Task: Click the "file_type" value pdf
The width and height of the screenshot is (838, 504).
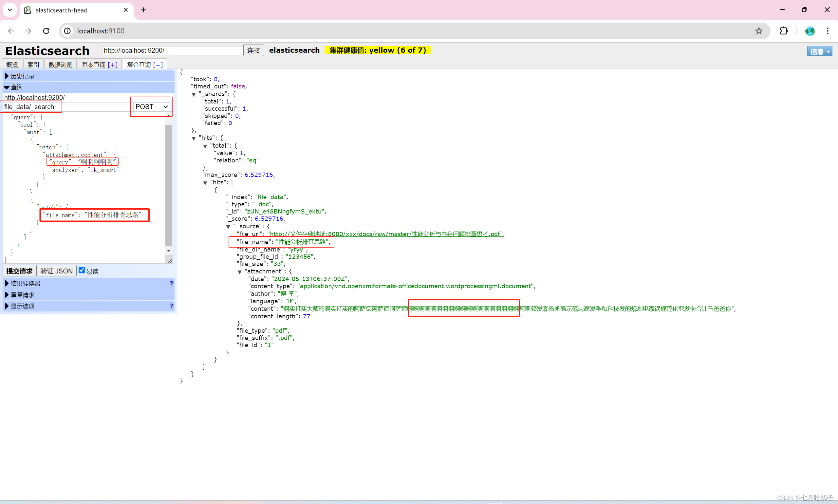Action: tap(280, 330)
